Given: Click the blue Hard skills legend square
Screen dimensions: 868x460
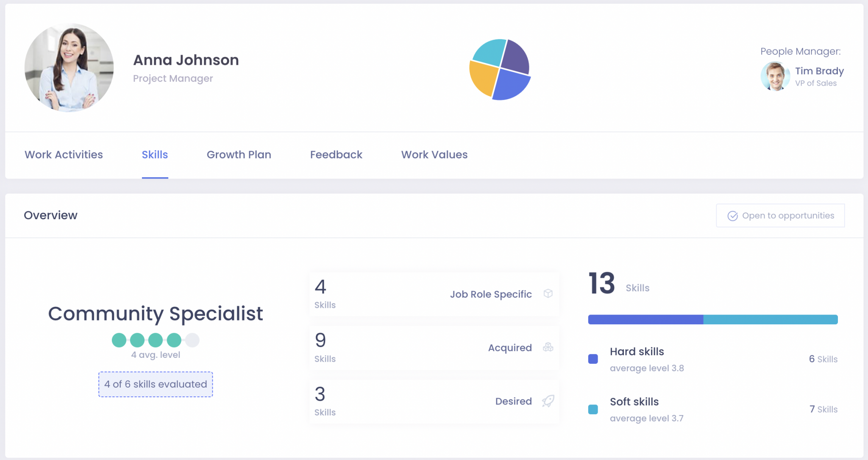Looking at the screenshot, I should pos(593,359).
